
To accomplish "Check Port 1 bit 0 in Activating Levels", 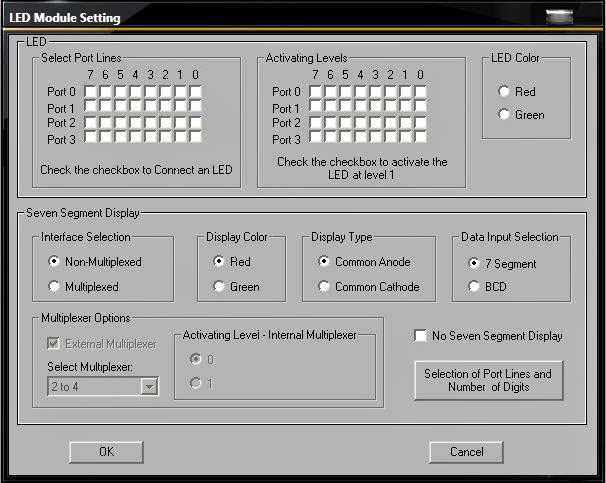I will pyautogui.click(x=420, y=106).
